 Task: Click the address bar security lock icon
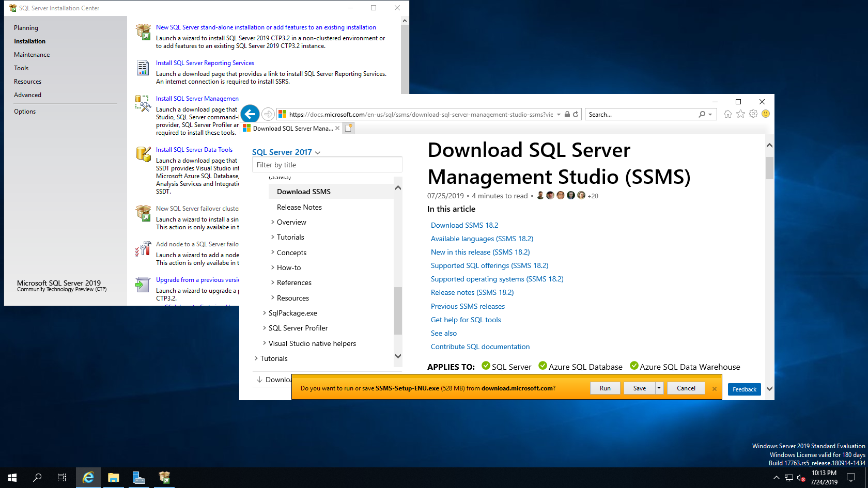point(567,115)
